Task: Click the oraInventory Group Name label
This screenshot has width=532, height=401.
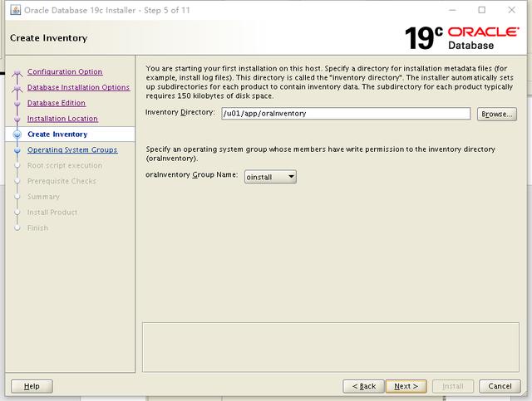Action: click(191, 175)
